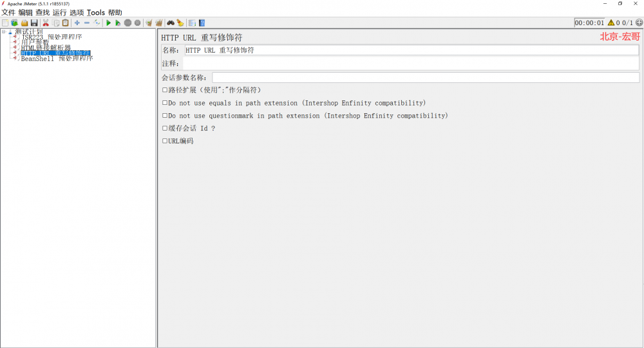Tick 'Do not use questionmark in path extension'
This screenshot has height=348, width=644.
pos(165,116)
